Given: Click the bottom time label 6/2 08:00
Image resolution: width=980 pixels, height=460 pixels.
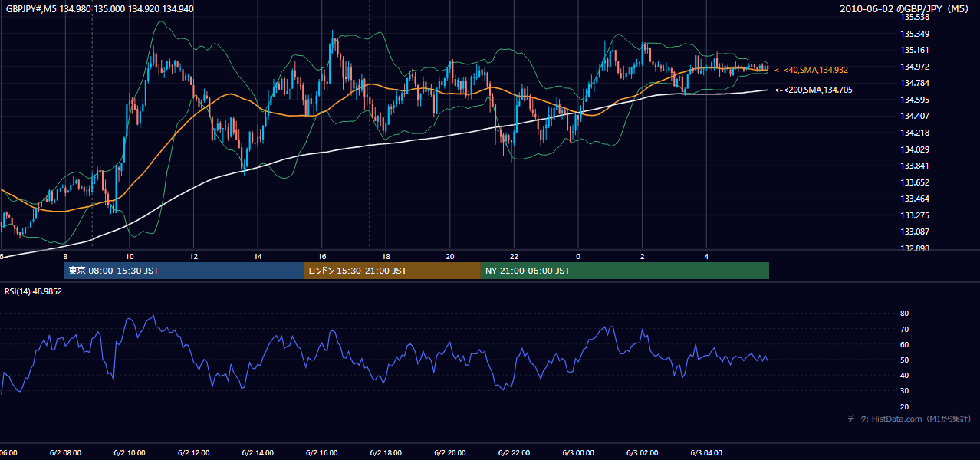Looking at the screenshot, I should (65, 453).
